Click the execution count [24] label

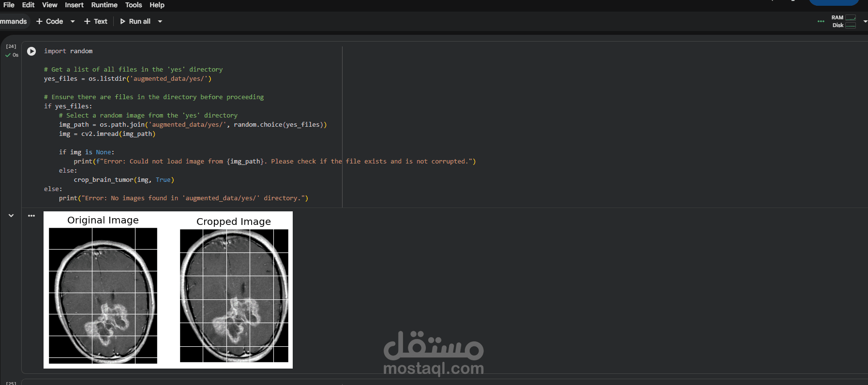11,46
